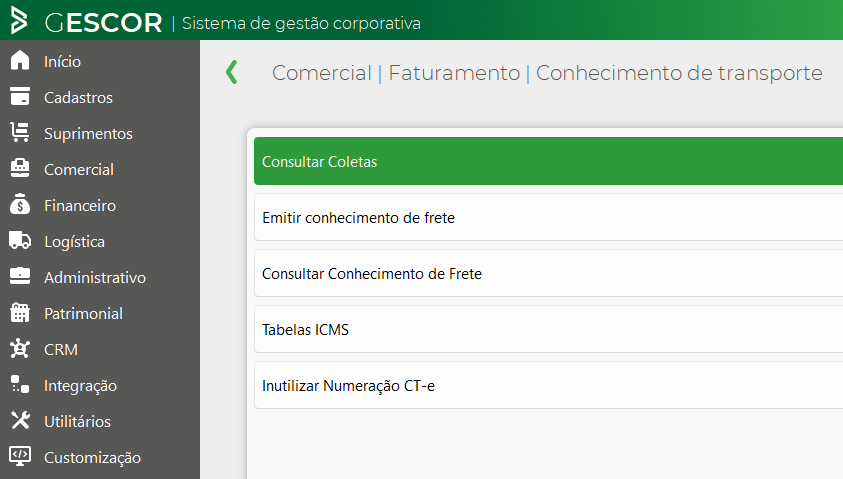Screen dimensions: 843x479
Task: Open Emitir conhecimento de frete
Action: [x=548, y=217]
